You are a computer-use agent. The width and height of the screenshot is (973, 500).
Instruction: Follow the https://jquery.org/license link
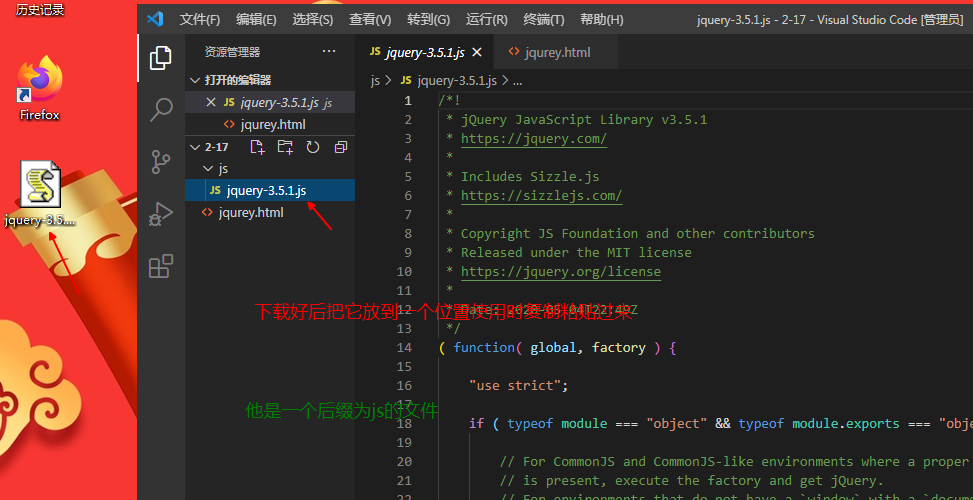[x=560, y=272]
